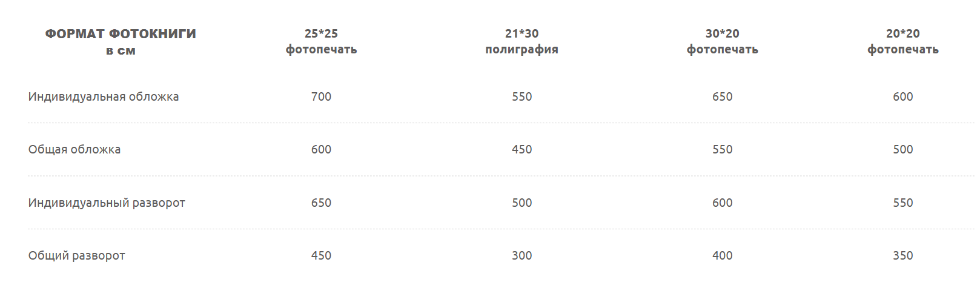Click price 700 for Индивидуальная обложка 25*25
This screenshot has height=296, width=980.
pyautogui.click(x=321, y=96)
